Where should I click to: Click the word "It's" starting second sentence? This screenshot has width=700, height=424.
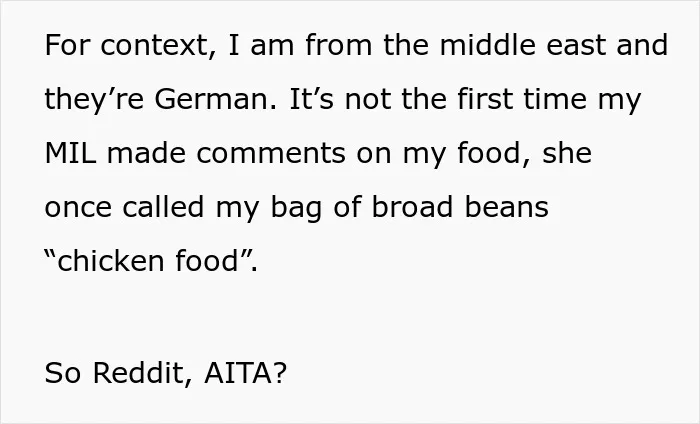click(312, 99)
